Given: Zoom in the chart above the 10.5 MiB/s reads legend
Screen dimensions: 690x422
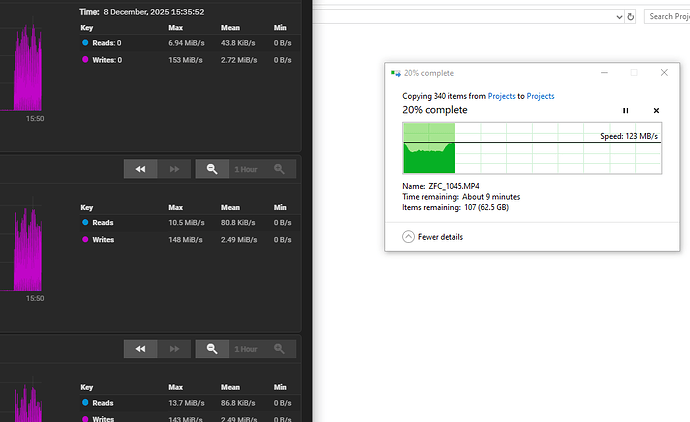Looking at the screenshot, I should click(x=279, y=170).
